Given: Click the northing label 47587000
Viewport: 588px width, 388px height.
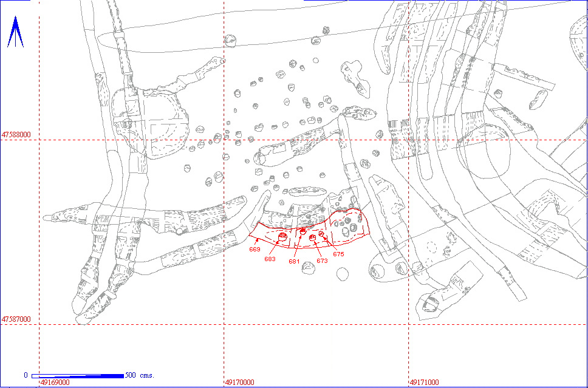Looking at the screenshot, I should click(16, 319).
